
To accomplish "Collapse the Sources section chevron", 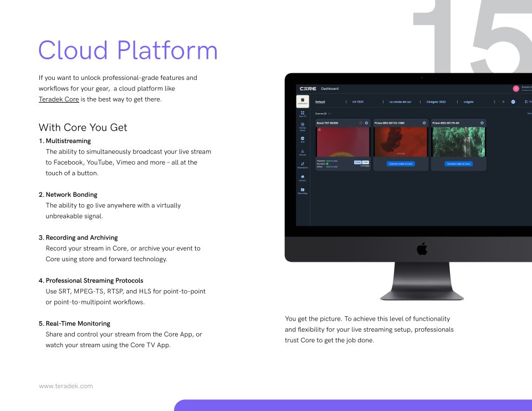I will (x=330, y=113).
